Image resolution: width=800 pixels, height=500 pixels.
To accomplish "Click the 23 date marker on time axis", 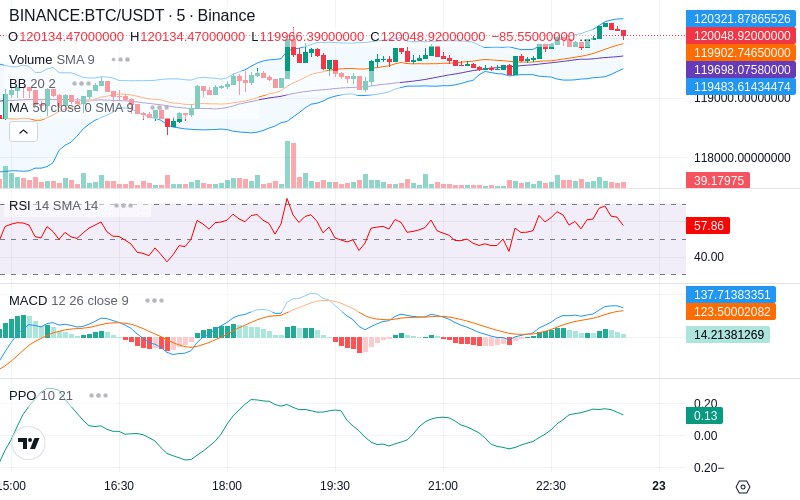I will click(659, 486).
